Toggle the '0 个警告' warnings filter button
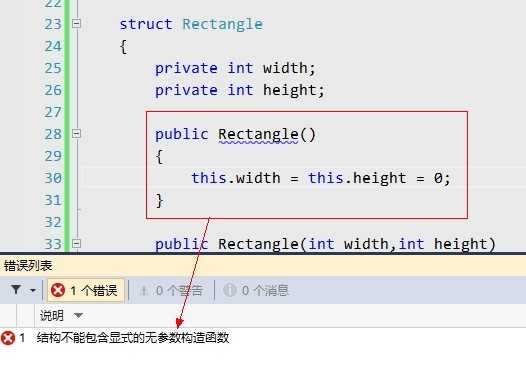This screenshot has height=381, width=526. (171, 290)
